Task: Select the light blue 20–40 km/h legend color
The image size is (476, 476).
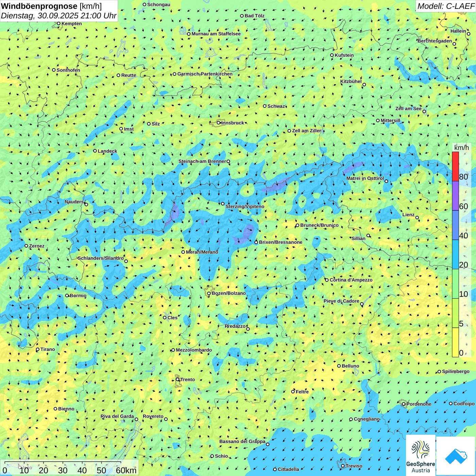Action: click(x=455, y=255)
